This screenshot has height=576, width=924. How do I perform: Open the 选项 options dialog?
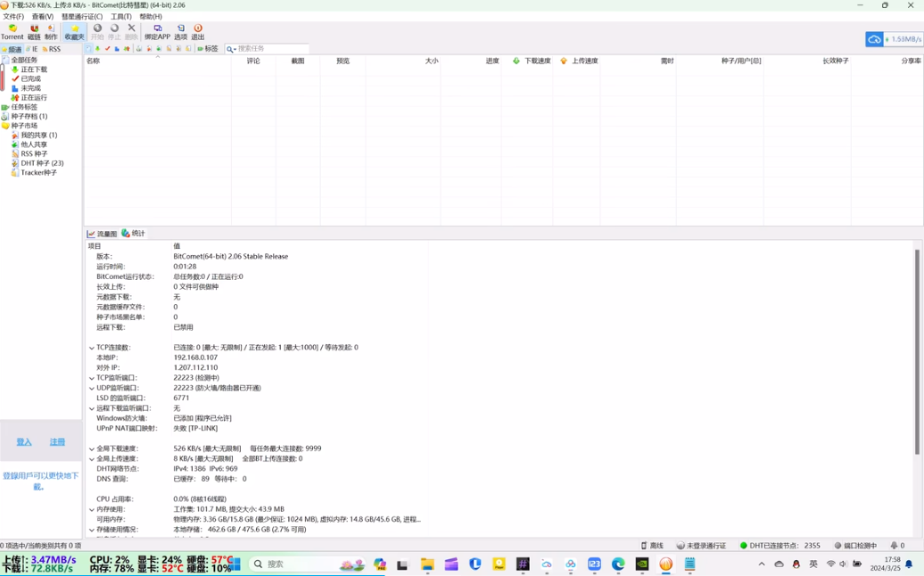(180, 32)
